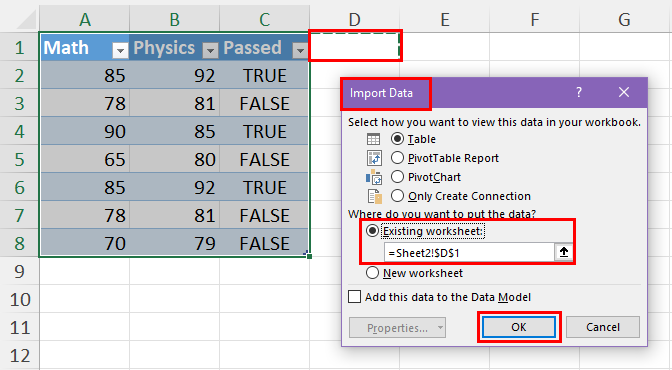Click the Table view icon
This screenshot has height=370, width=672.
(x=373, y=139)
